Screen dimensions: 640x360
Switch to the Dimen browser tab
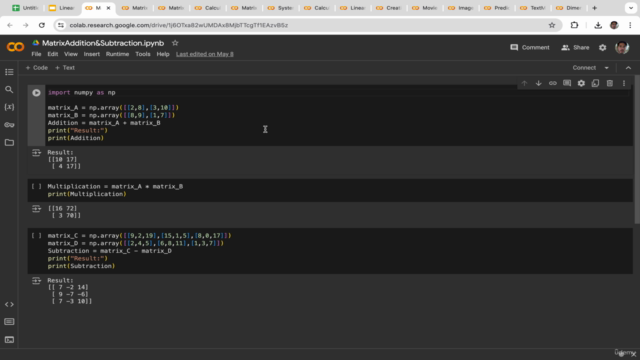[x=568, y=8]
